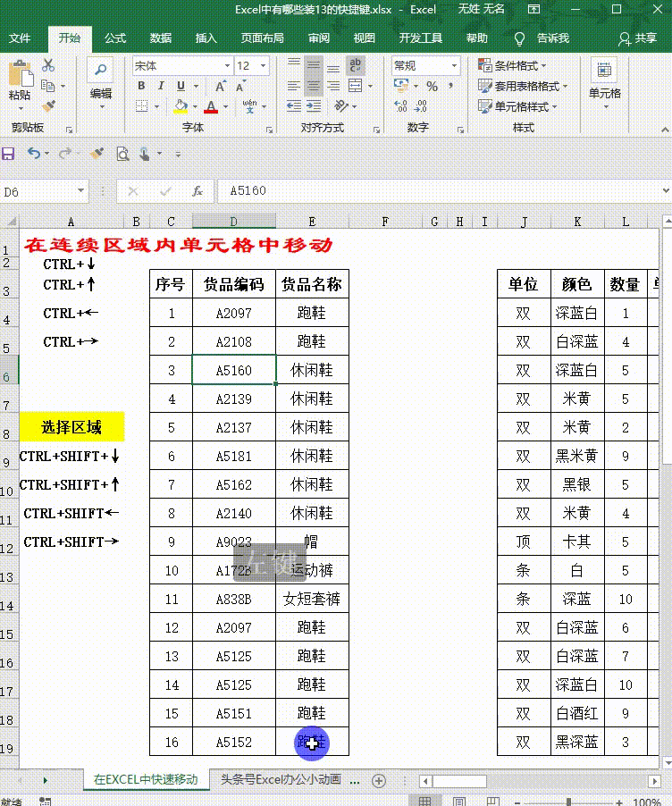Click the accounting number format icon
672x806 pixels.
pyautogui.click(x=401, y=85)
